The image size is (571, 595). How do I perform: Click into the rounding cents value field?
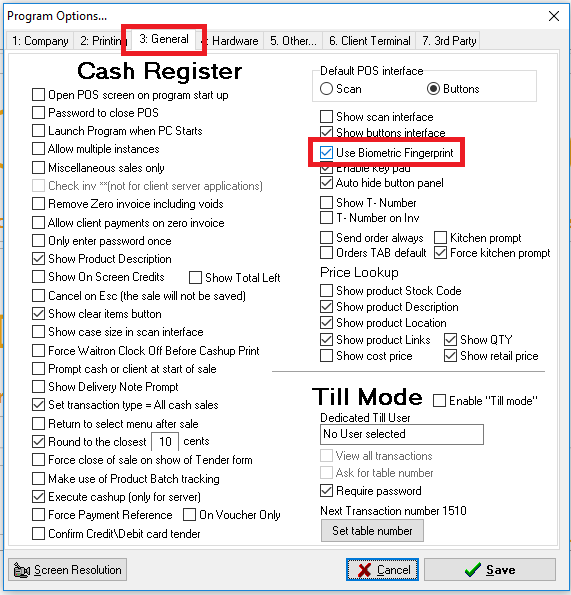(x=165, y=442)
